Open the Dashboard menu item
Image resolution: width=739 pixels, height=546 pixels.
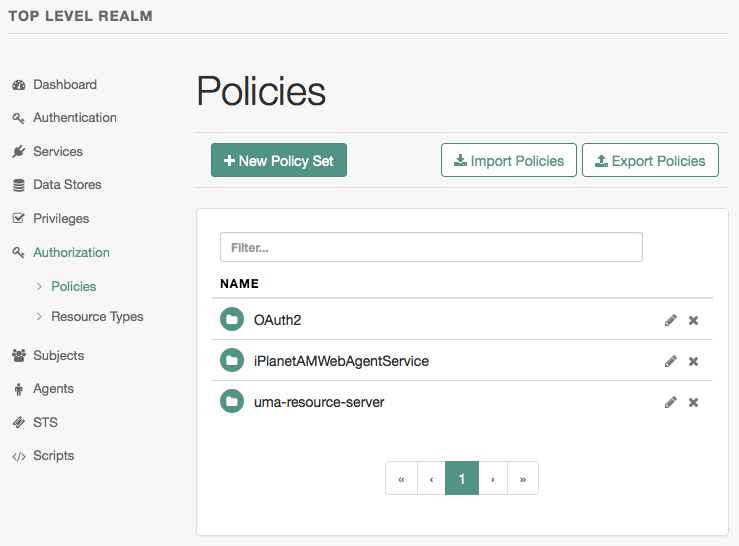click(65, 85)
